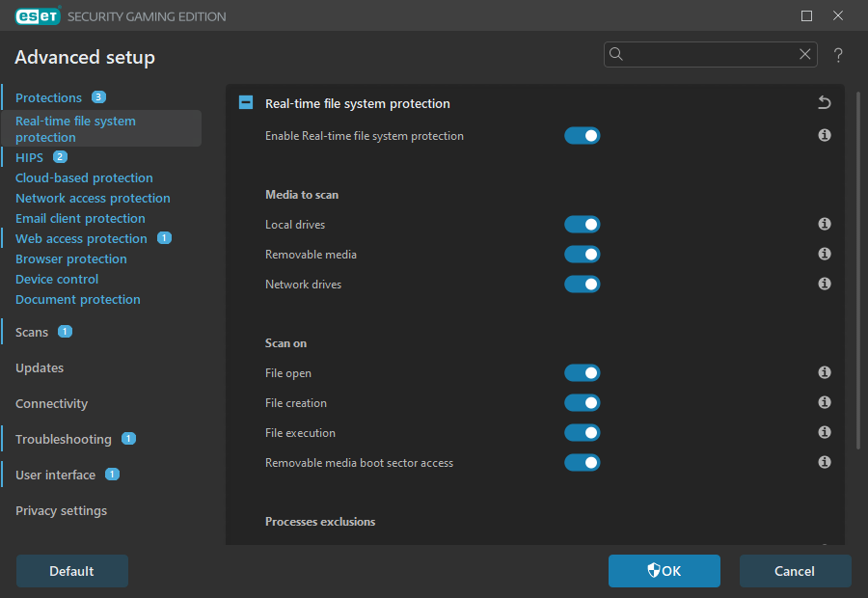Open Email client protection settings
Screen dimensions: 868x598
tap(80, 218)
